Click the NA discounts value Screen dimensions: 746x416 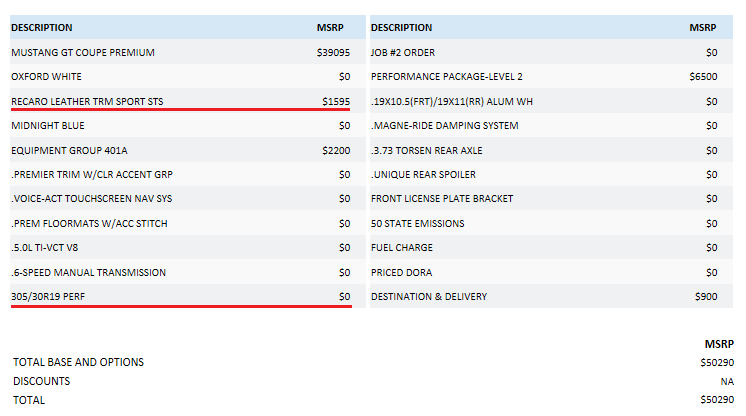tap(727, 381)
